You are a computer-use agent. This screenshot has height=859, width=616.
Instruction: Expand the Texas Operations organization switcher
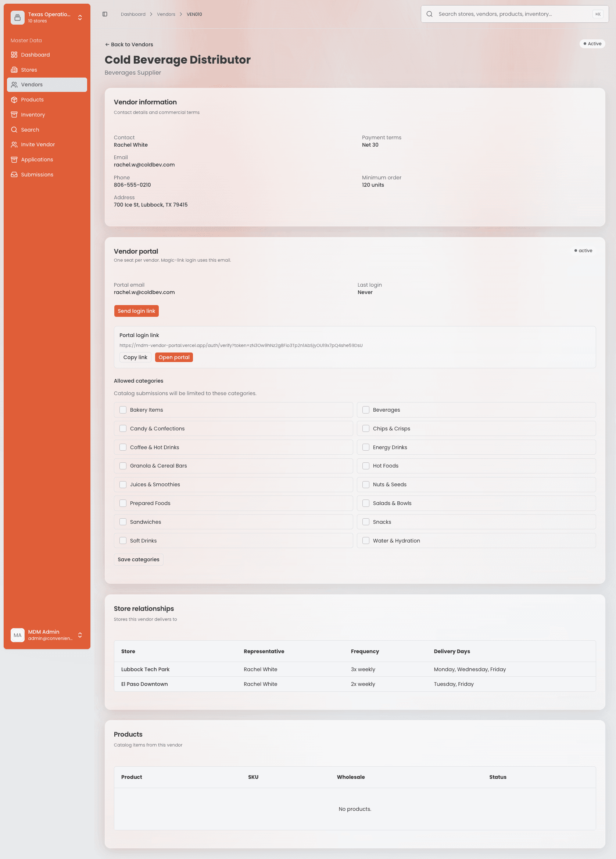[x=80, y=17]
